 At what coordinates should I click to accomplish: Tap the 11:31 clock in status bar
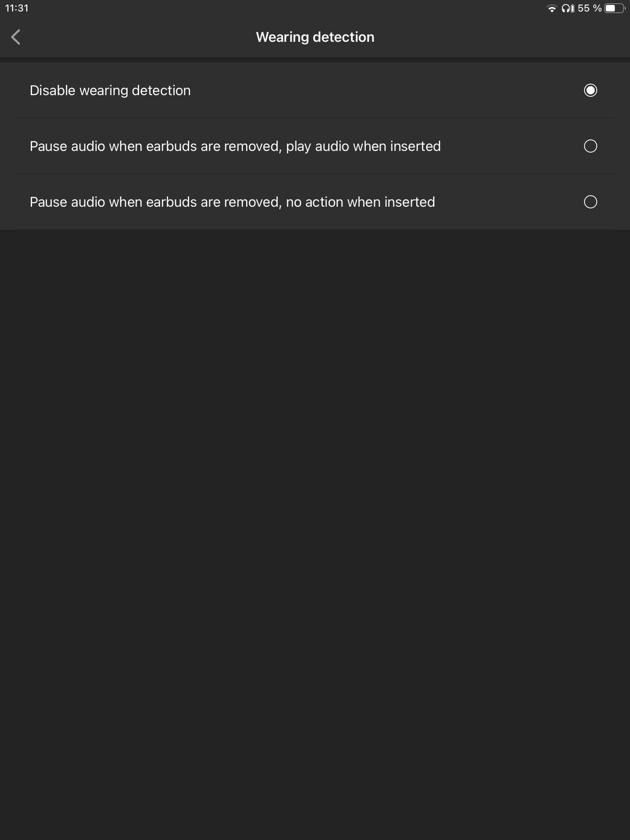[x=17, y=8]
